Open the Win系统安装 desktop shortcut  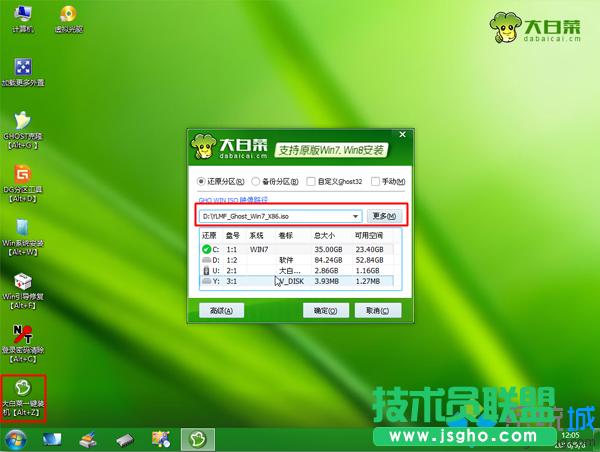coord(21,230)
